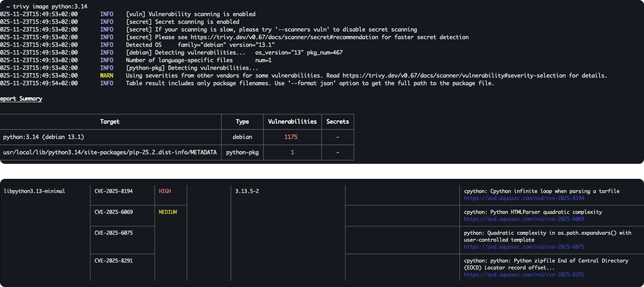This screenshot has height=287, width=644.
Task: Click the libpython3.13-minimal package name
Action: pos(34,191)
